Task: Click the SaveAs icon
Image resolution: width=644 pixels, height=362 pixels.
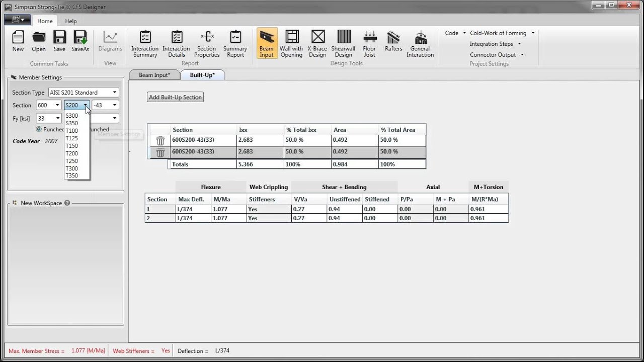Action: pyautogui.click(x=80, y=41)
